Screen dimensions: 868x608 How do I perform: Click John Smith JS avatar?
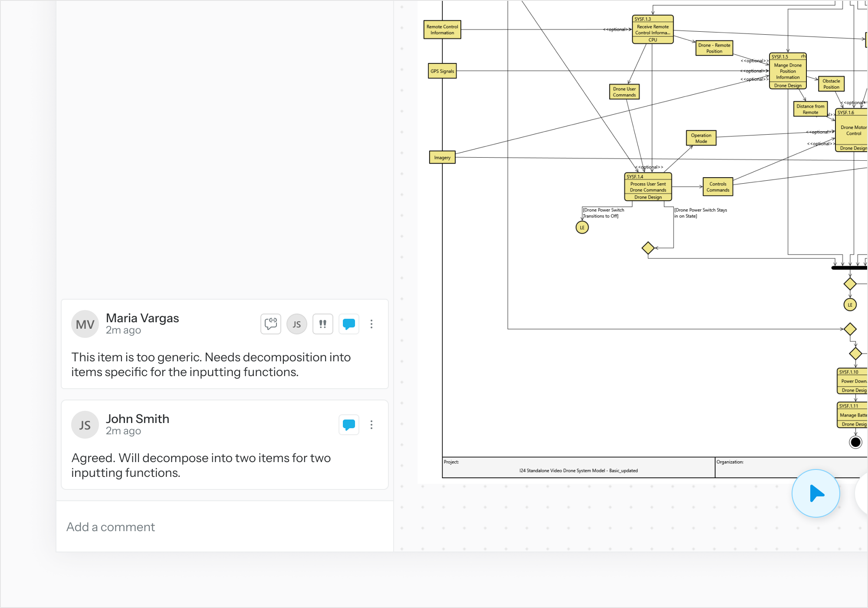tap(85, 425)
